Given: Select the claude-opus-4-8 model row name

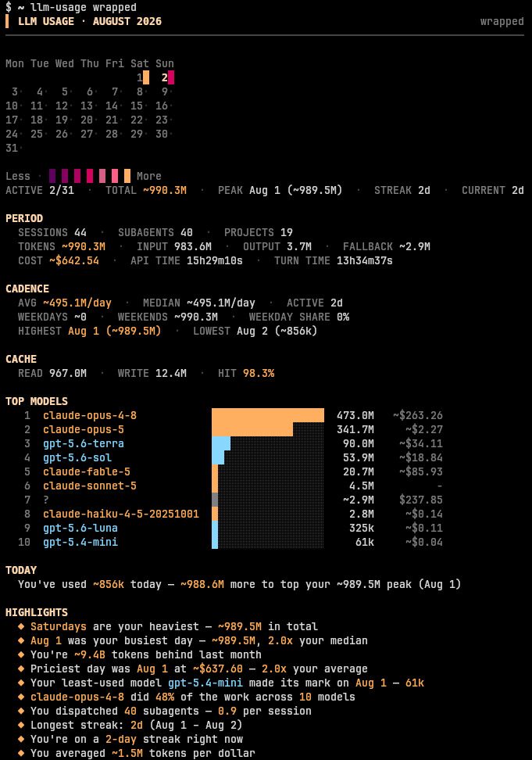Looking at the screenshot, I should [x=90, y=415].
